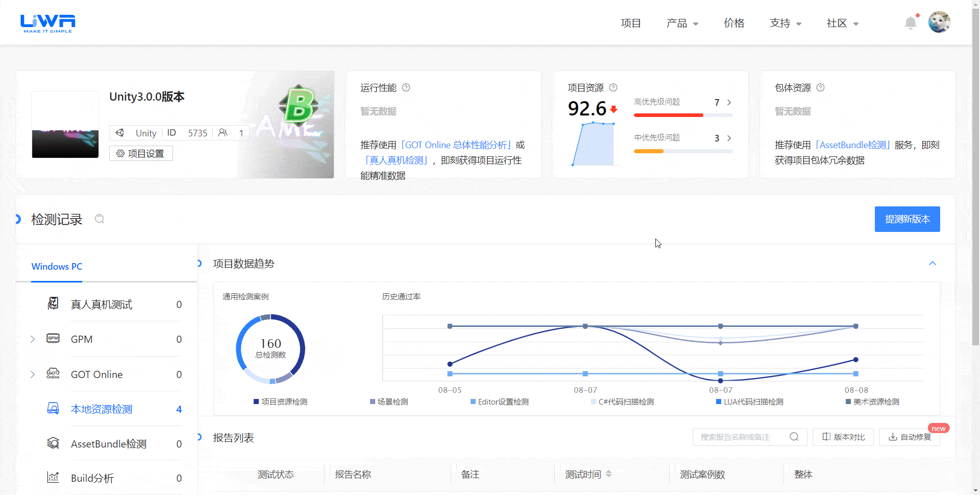980x495 pixels.
Task: Click the AssetBundle检测 icon
Action: point(53,443)
